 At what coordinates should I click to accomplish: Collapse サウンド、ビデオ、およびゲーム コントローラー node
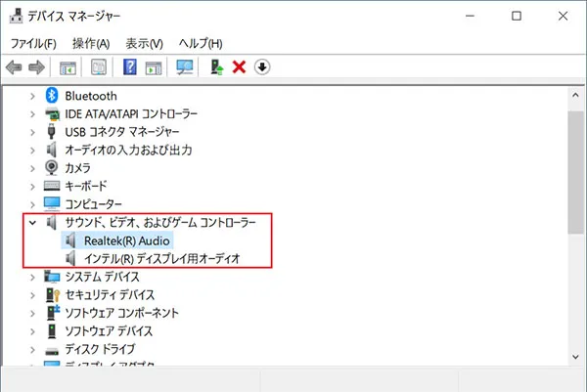click(x=32, y=223)
